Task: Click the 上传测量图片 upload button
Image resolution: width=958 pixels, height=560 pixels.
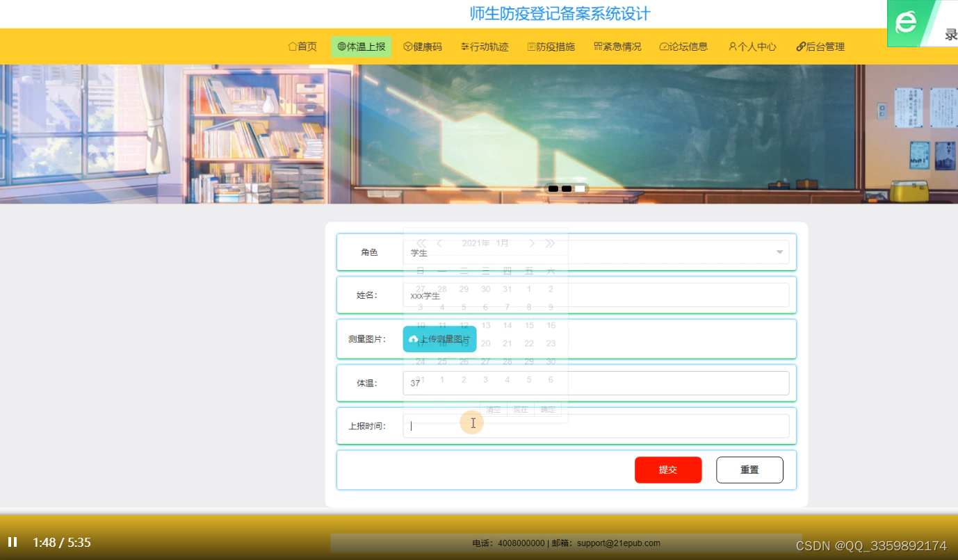Action: (x=439, y=339)
